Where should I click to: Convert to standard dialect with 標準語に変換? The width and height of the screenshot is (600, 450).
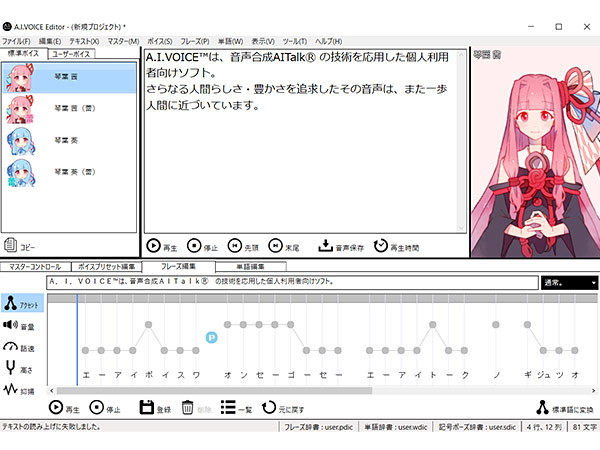tap(565, 408)
